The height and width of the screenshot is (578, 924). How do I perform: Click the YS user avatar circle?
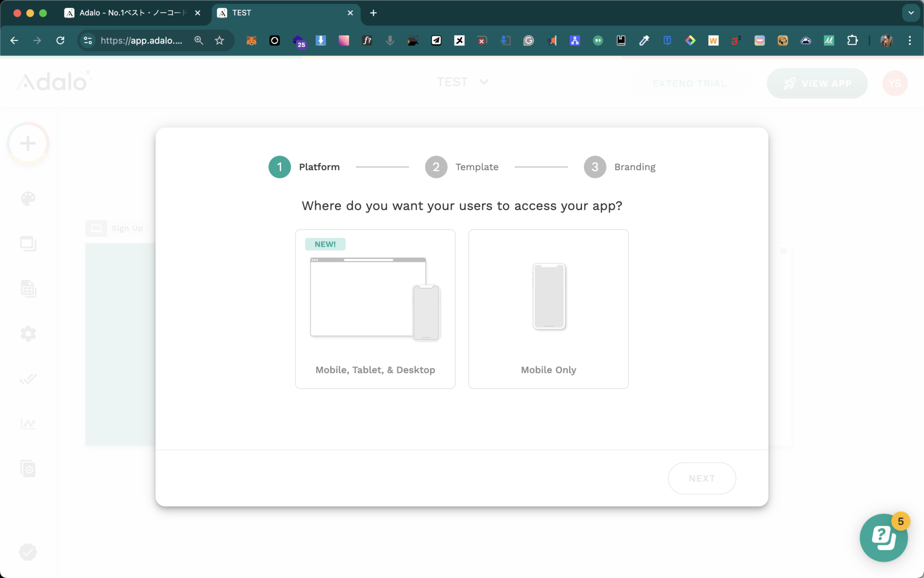(895, 84)
